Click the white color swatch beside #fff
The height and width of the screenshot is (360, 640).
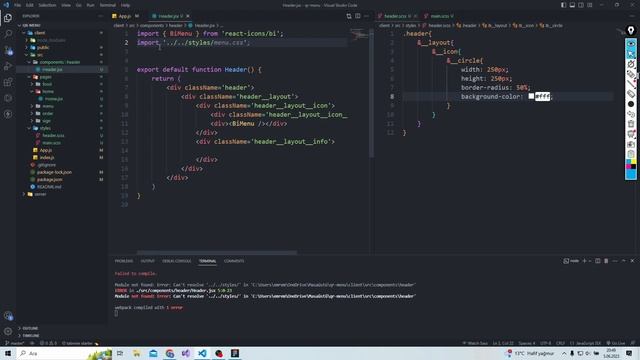[531, 96]
